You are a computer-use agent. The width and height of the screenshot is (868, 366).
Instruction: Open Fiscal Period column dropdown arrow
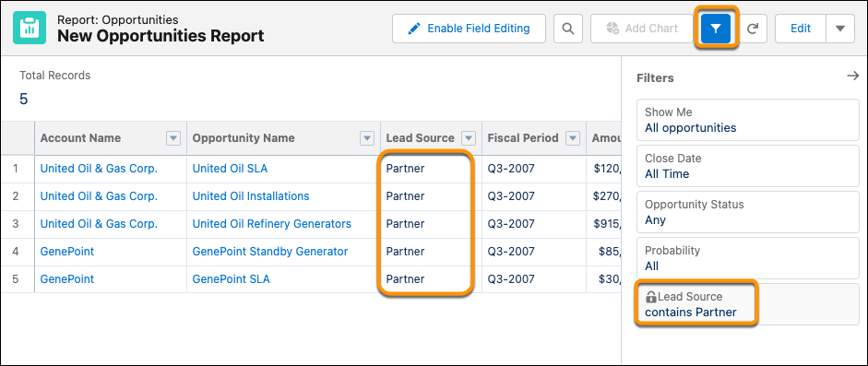coord(573,138)
